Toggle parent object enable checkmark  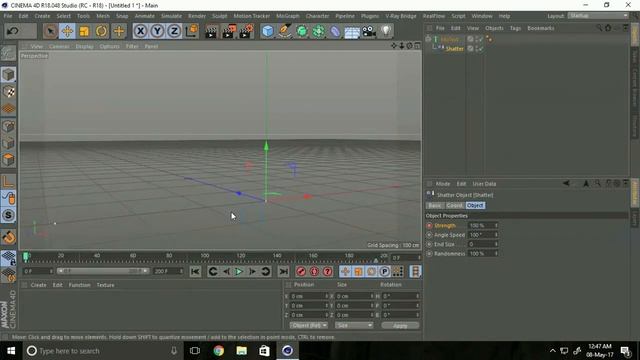[480, 39]
